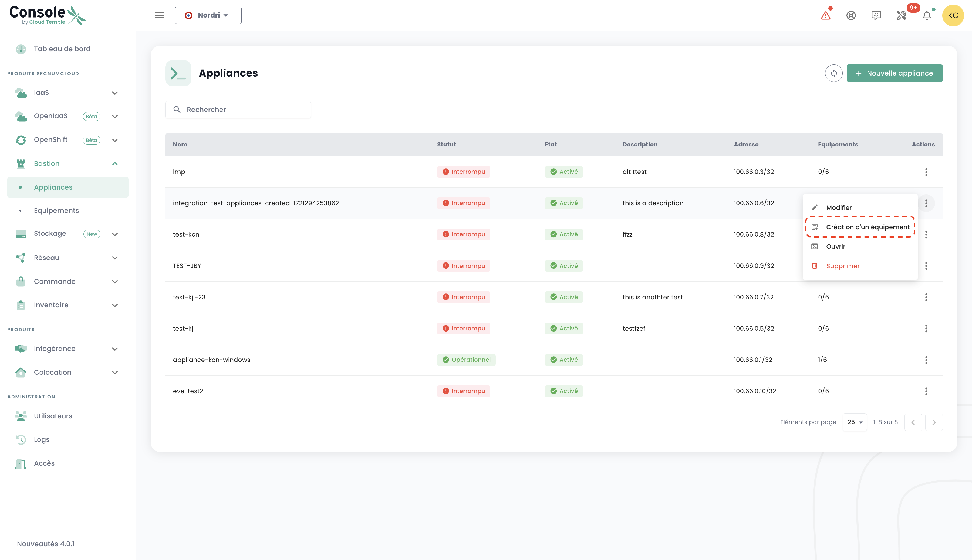Open the alert warning triangle icon
This screenshot has height=560, width=972.
826,15
